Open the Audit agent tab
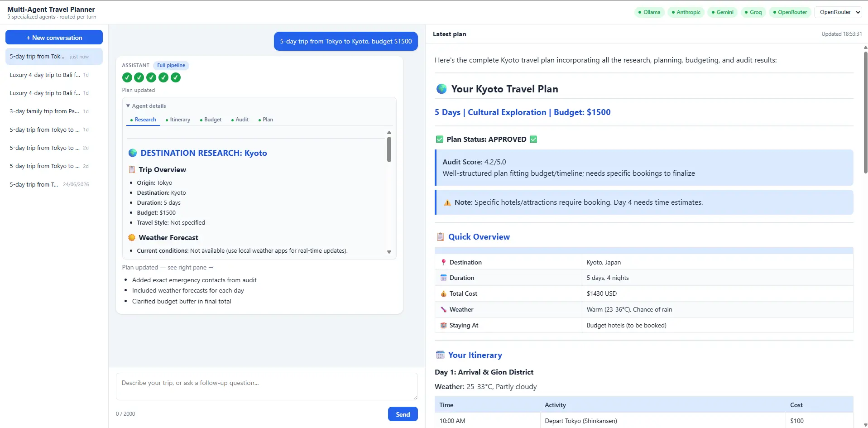 click(x=240, y=120)
